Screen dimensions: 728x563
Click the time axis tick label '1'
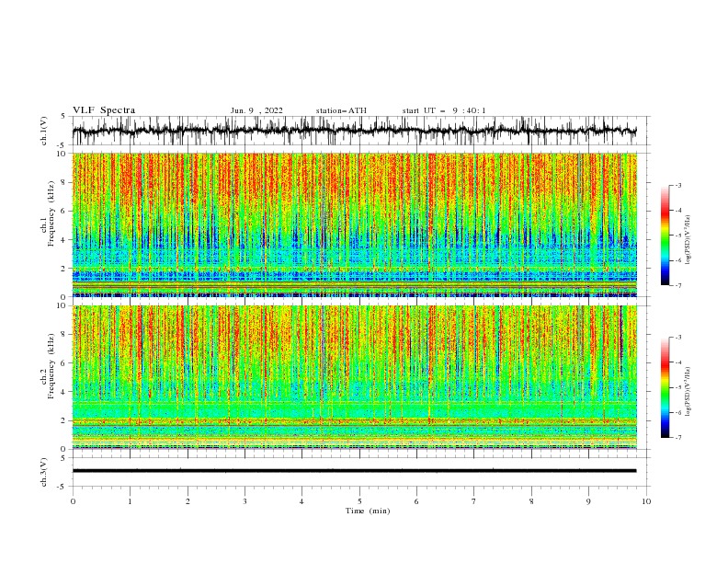pyautogui.click(x=130, y=501)
